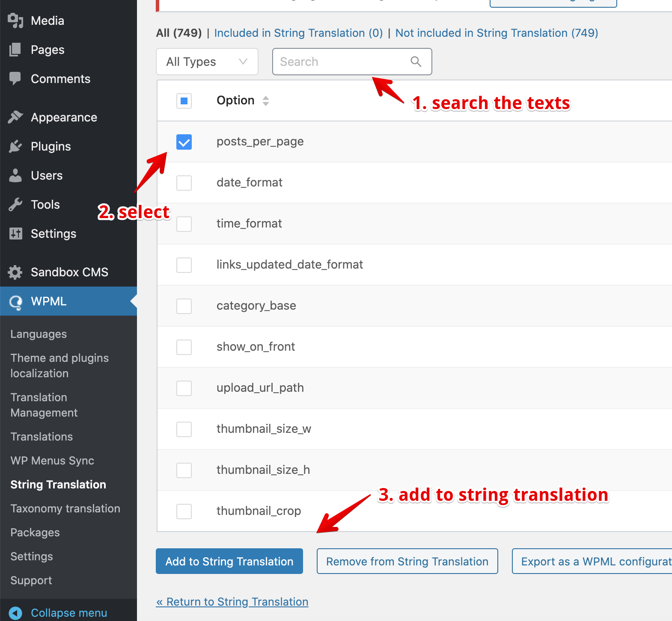Click the Users person icon
The image size is (672, 621).
point(15,175)
